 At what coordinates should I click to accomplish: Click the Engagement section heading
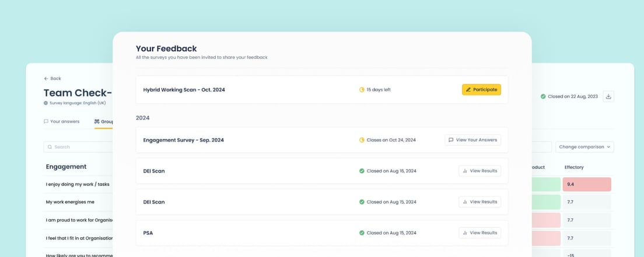tap(66, 167)
